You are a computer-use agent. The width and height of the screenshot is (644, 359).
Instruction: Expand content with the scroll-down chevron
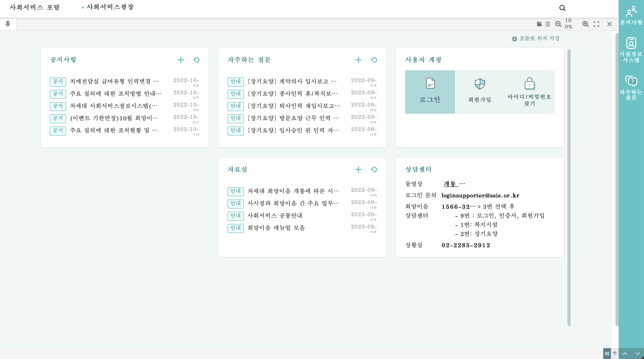[x=636, y=354]
